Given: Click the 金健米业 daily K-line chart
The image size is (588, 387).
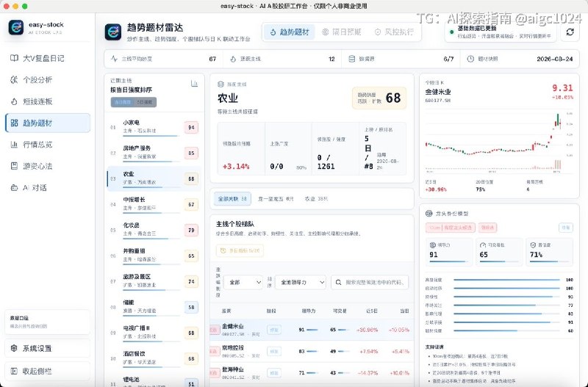Looking at the screenshot, I should [500, 142].
